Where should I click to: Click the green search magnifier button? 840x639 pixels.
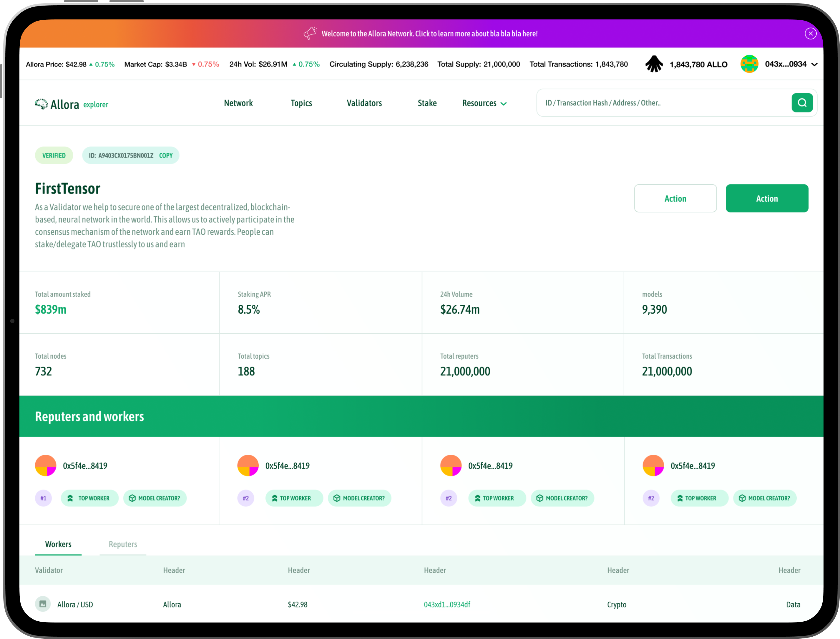point(802,103)
